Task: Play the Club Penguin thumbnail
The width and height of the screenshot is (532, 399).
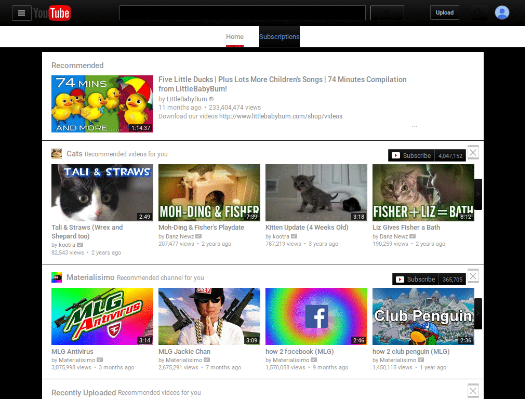Action: pos(423,316)
